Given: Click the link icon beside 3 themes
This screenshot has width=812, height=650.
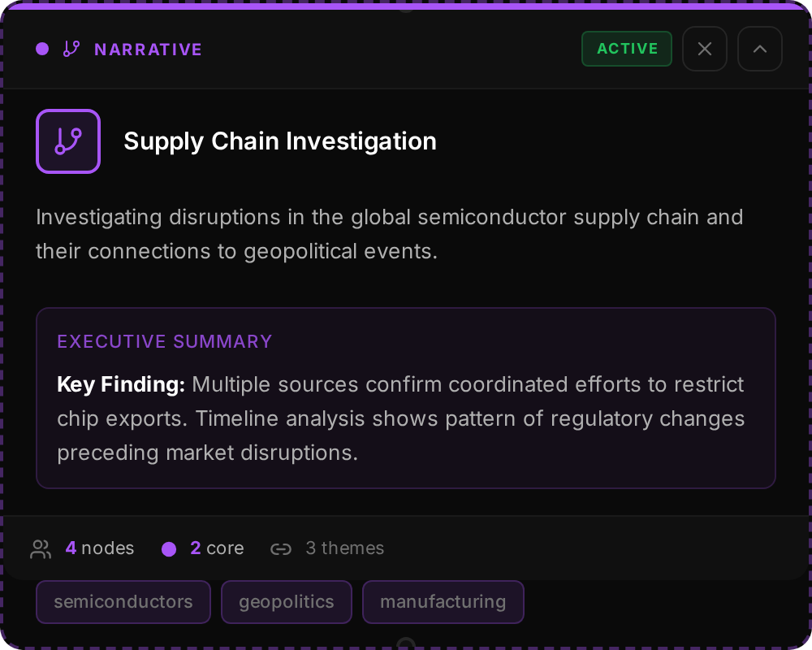Looking at the screenshot, I should click(x=281, y=549).
